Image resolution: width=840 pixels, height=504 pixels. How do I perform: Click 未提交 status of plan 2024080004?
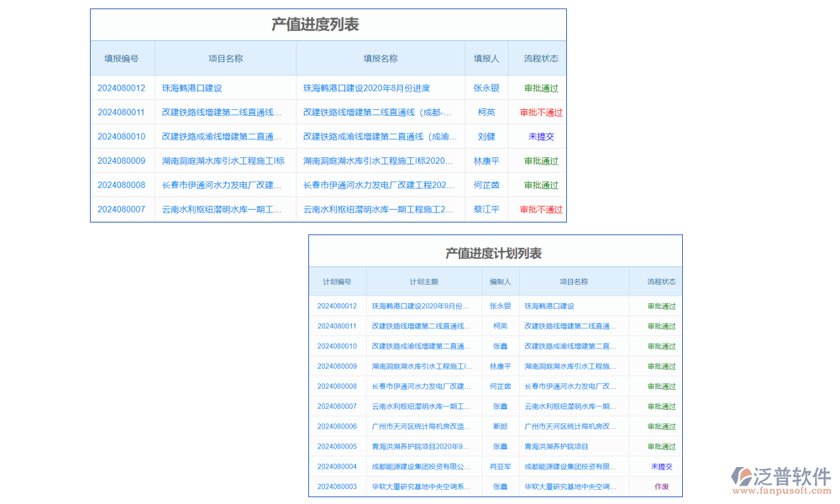(x=660, y=466)
